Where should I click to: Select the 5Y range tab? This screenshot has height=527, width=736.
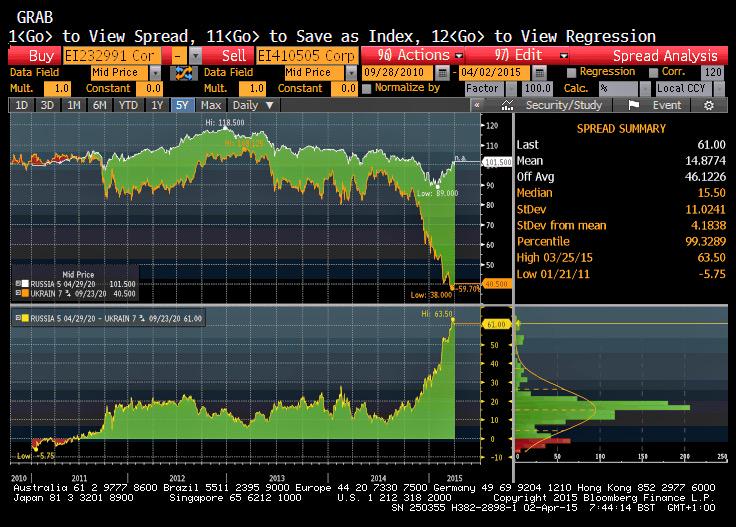pos(182,105)
